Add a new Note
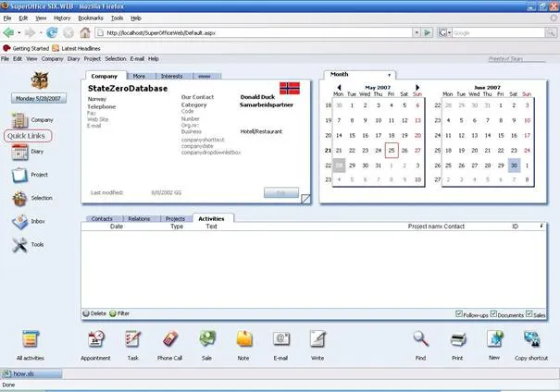The height and width of the screenshot is (392, 560). click(243, 340)
